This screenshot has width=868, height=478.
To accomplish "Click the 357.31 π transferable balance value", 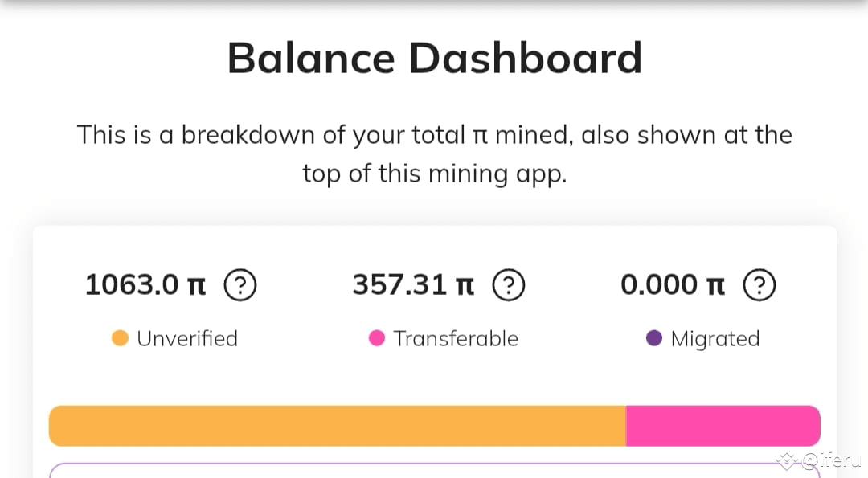I will 414,285.
